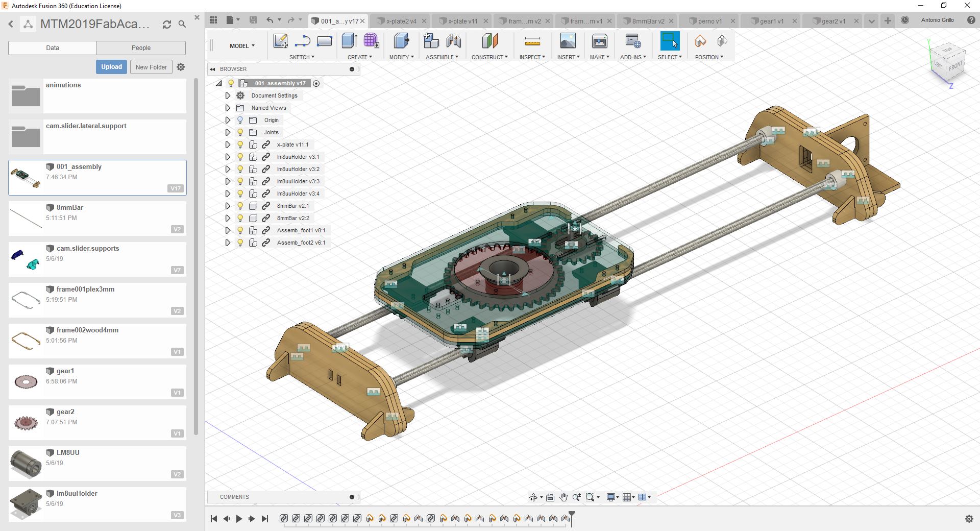Click the New Component assemble icon
Screen dimensions: 980x531
[431, 41]
